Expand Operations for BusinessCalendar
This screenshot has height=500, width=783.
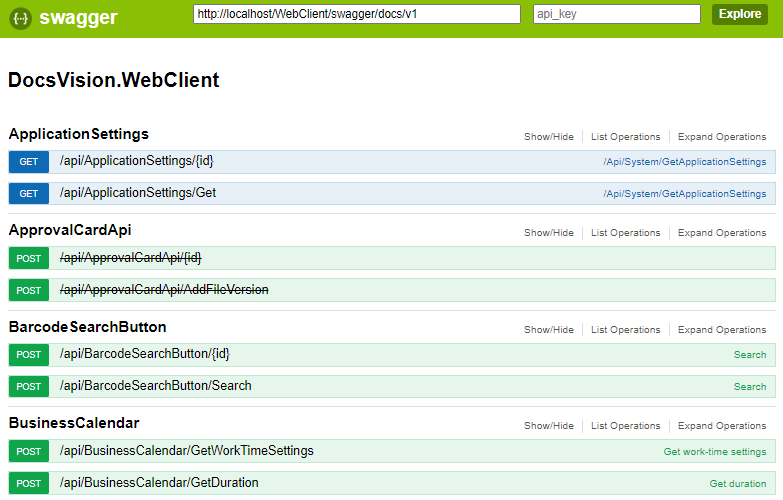point(722,426)
